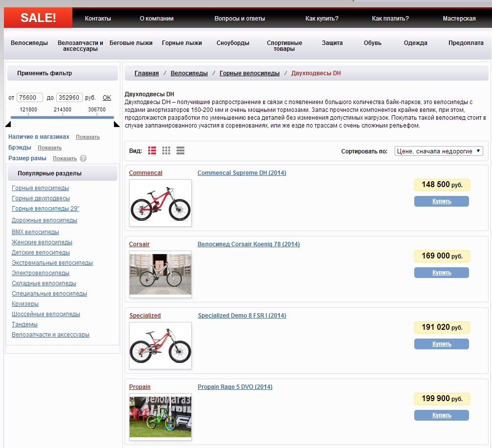The width and height of the screenshot is (492, 448).
Task: Open the SALE! section
Action: [x=38, y=18]
